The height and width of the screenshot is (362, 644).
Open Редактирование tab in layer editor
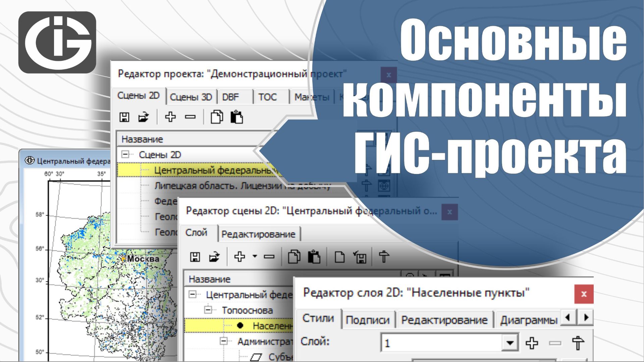[444, 320]
